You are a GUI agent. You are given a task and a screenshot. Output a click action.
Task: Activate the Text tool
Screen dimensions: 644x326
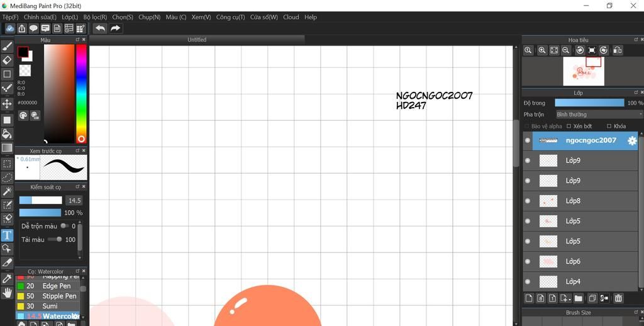click(7, 235)
